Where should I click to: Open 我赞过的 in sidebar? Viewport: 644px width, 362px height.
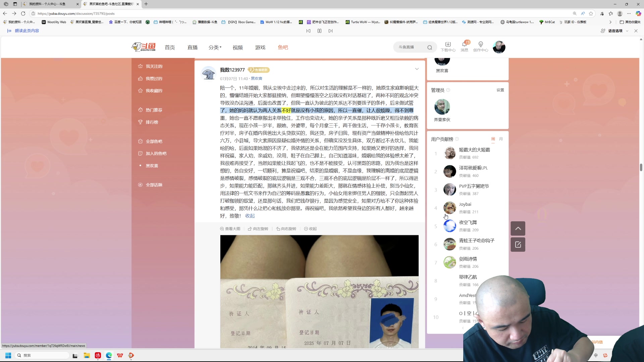150,78
